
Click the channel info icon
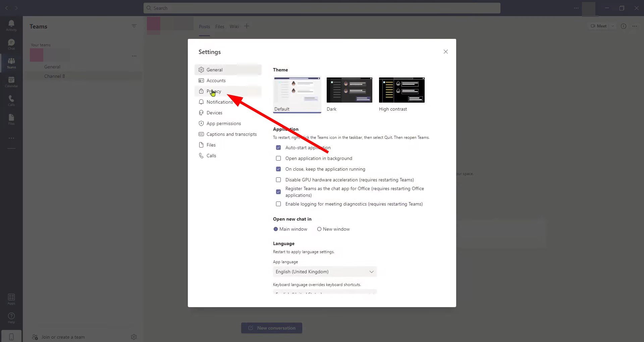(x=624, y=26)
